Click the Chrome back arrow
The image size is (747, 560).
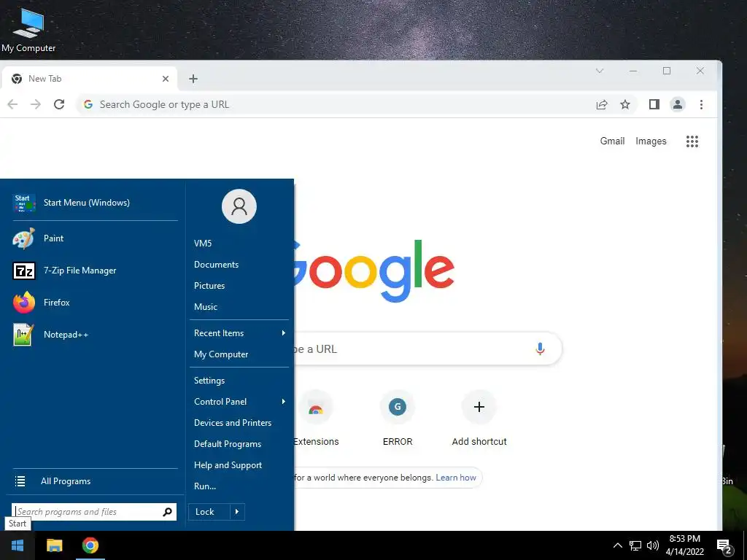[x=12, y=104]
